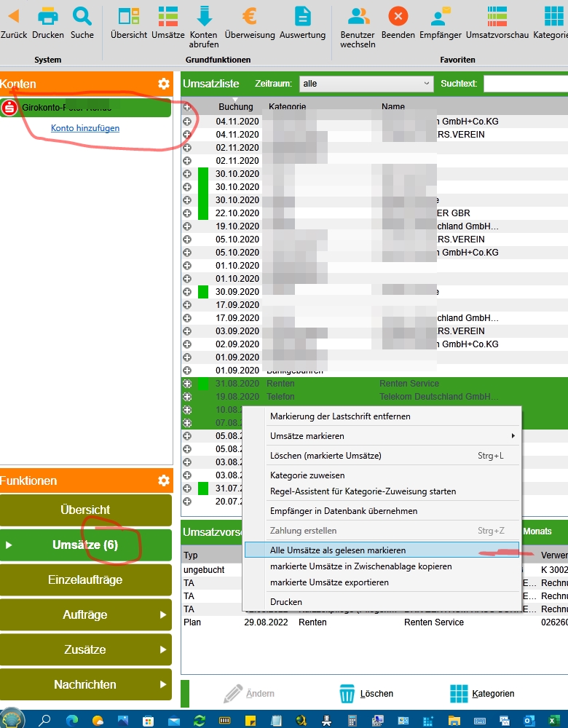Click into the Suchtext input field
This screenshot has width=568, height=728.
(x=526, y=84)
